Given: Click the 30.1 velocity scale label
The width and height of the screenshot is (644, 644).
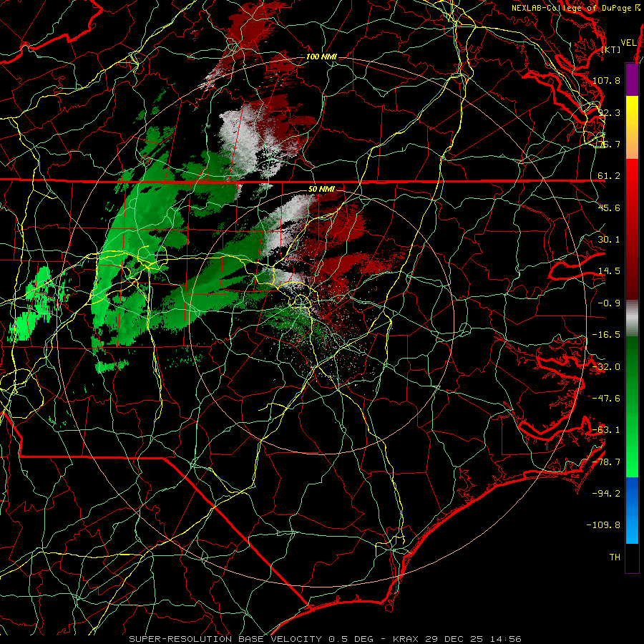Looking at the screenshot, I should (609, 240).
